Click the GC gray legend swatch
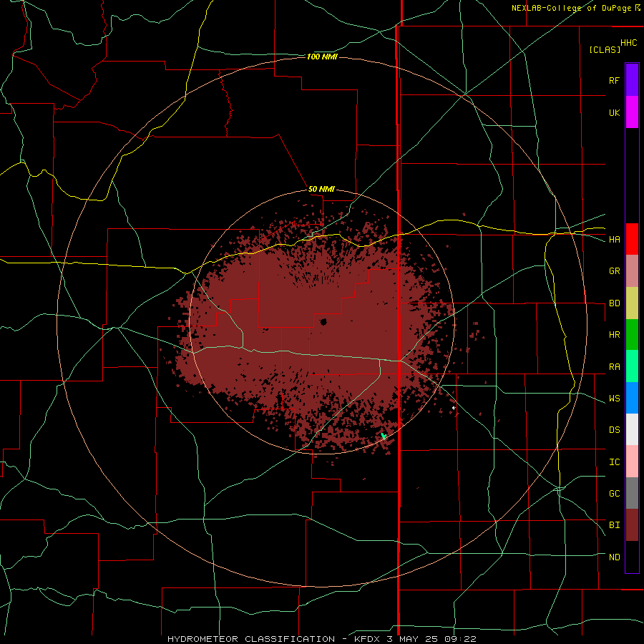644x644 pixels. pos(632,493)
